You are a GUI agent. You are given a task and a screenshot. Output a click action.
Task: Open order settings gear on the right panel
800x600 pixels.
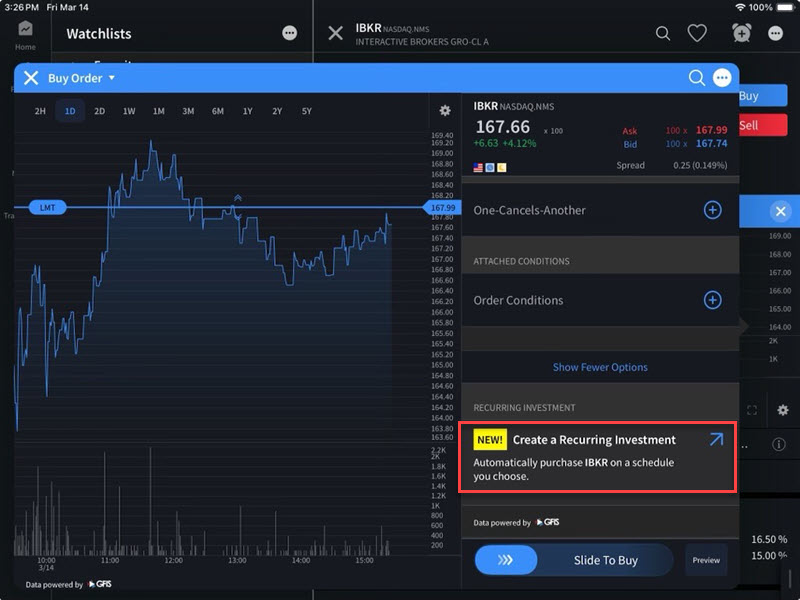[x=784, y=410]
